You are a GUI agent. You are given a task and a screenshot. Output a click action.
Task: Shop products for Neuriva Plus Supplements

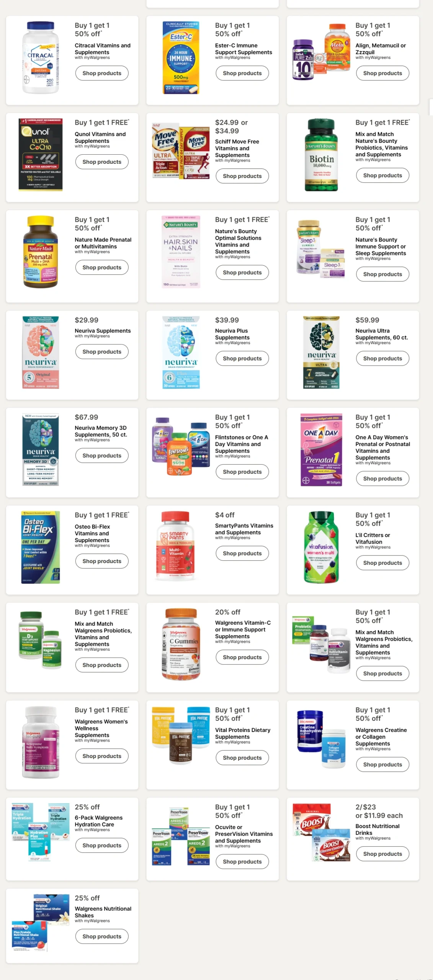point(242,358)
